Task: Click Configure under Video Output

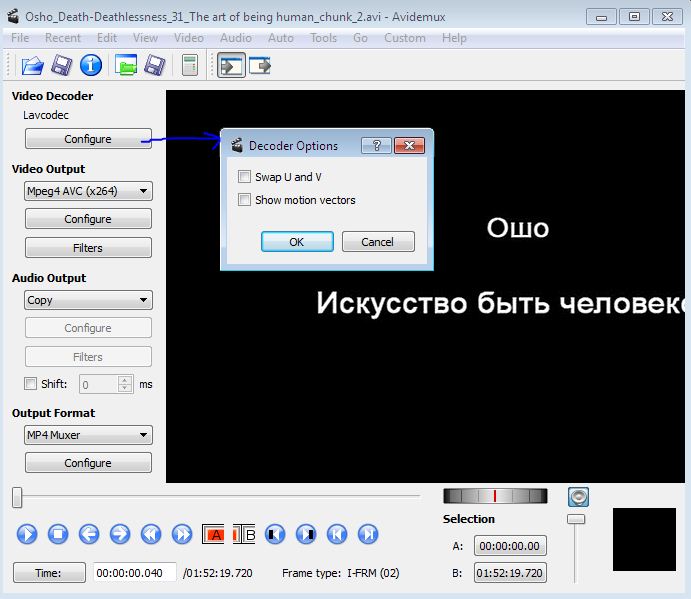Action: tap(88, 219)
